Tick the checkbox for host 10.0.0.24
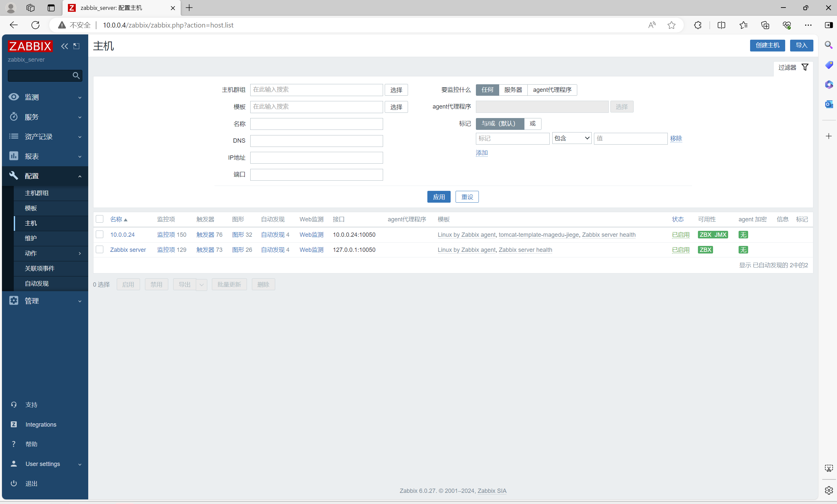 [99, 234]
